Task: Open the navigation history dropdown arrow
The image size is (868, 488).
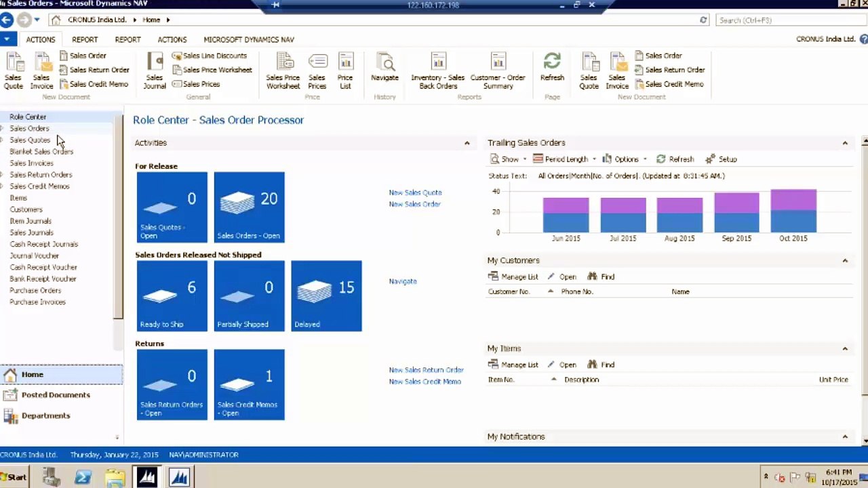Action: (37, 20)
